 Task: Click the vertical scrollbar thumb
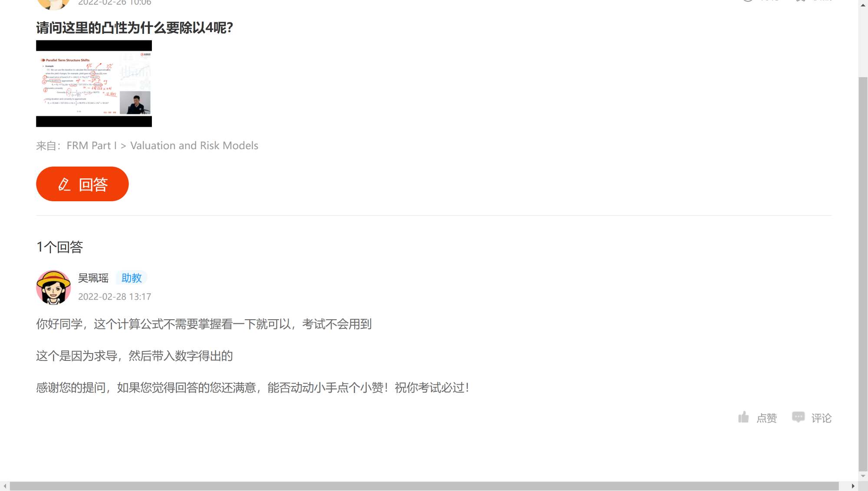pos(863,273)
